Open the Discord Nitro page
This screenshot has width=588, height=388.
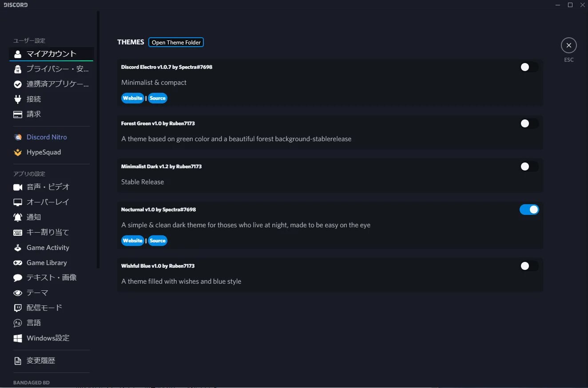tap(52, 137)
